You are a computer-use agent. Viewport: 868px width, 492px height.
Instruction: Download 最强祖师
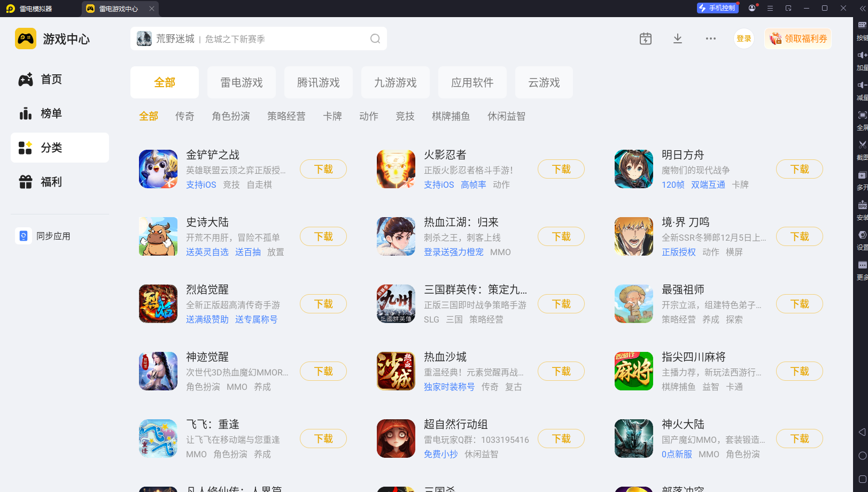800,304
